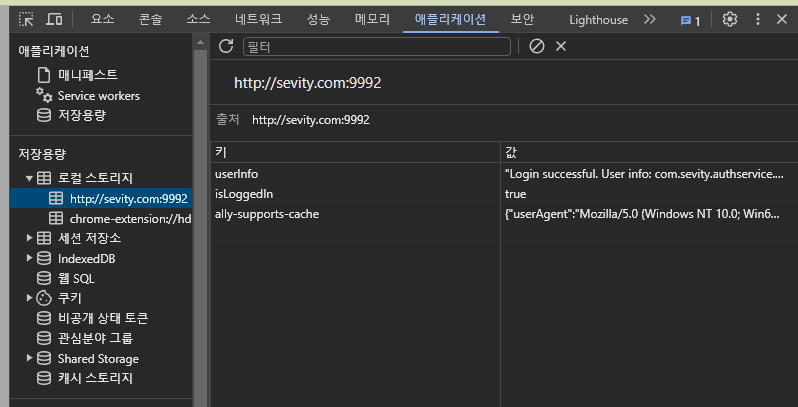
Task: Click the database icon beside 캐시 스토리지
Action: tap(44, 379)
